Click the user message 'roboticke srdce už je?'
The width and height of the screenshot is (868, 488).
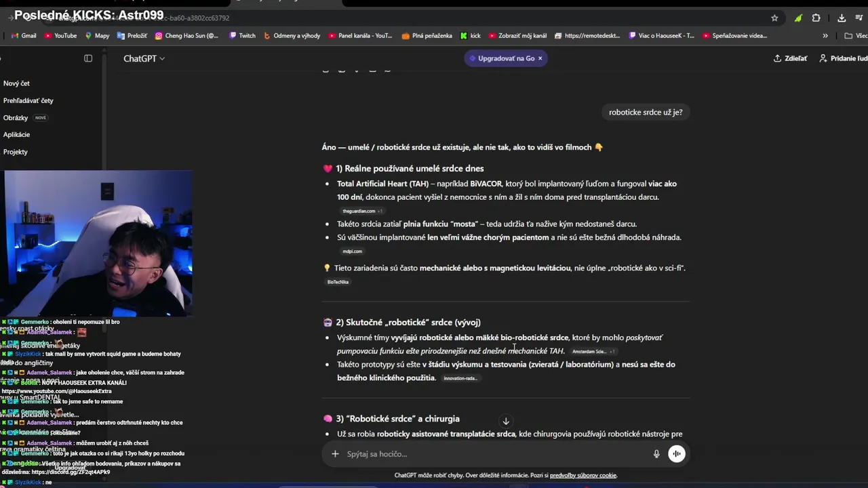tap(646, 112)
